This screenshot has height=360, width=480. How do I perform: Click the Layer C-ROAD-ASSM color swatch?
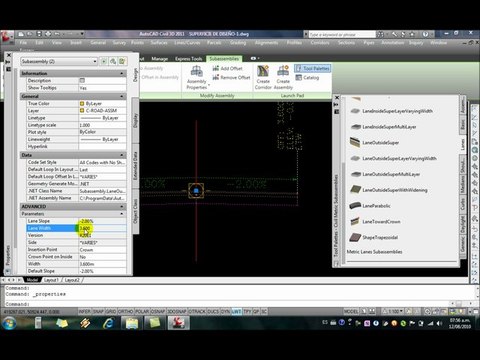(x=82, y=111)
